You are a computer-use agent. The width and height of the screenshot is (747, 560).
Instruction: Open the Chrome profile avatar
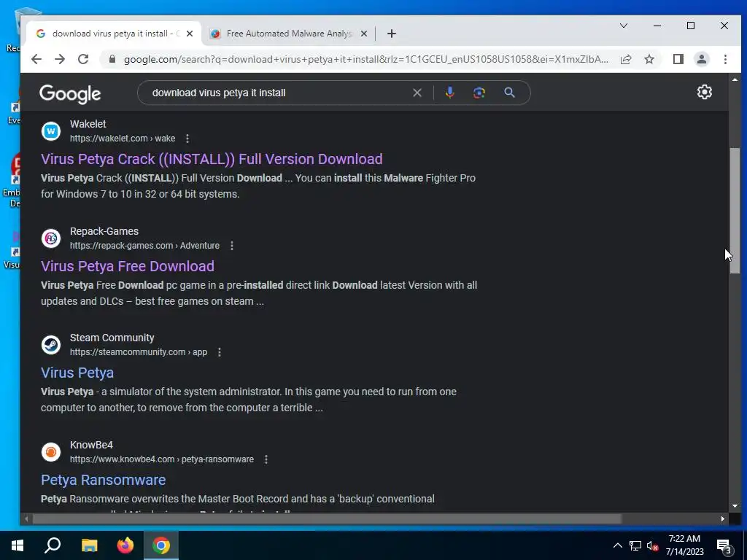[701, 59]
